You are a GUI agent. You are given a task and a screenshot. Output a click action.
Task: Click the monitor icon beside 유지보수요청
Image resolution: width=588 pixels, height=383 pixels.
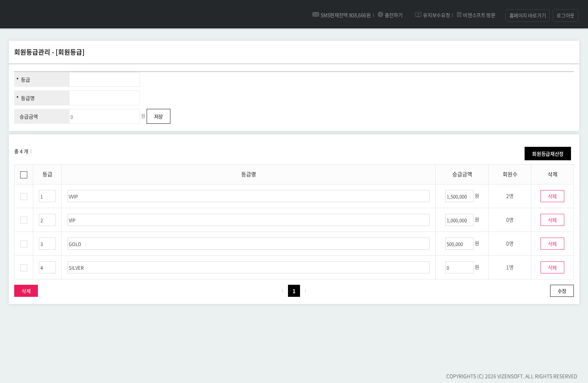(x=418, y=15)
